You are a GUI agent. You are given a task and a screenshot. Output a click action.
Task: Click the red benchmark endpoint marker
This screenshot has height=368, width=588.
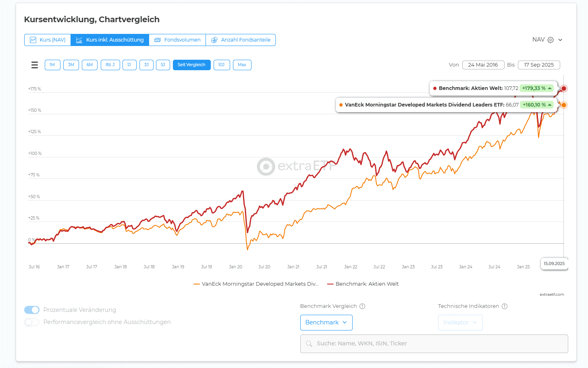click(x=564, y=88)
